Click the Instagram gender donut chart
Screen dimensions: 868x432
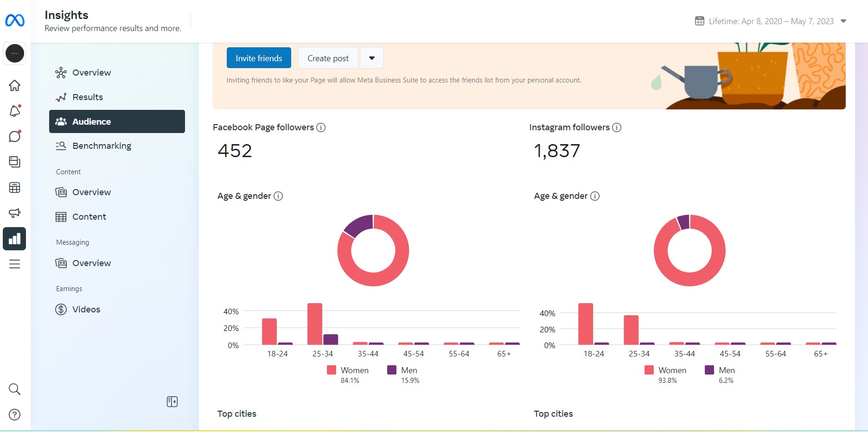coord(689,250)
